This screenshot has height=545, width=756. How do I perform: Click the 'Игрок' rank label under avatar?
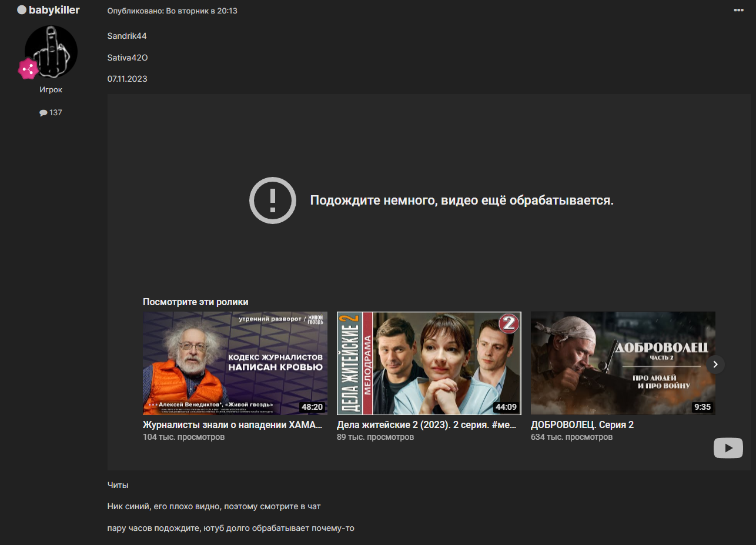click(x=51, y=90)
